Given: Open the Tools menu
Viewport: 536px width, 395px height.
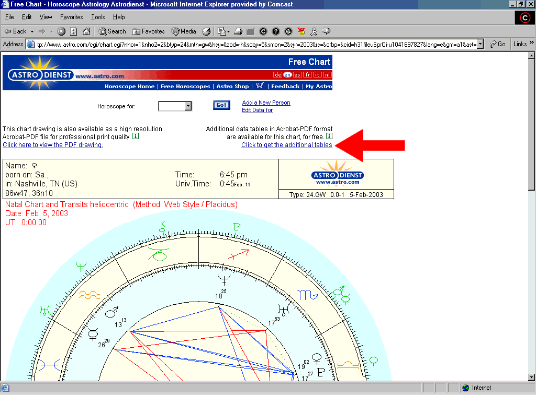Looking at the screenshot, I should 98,17.
